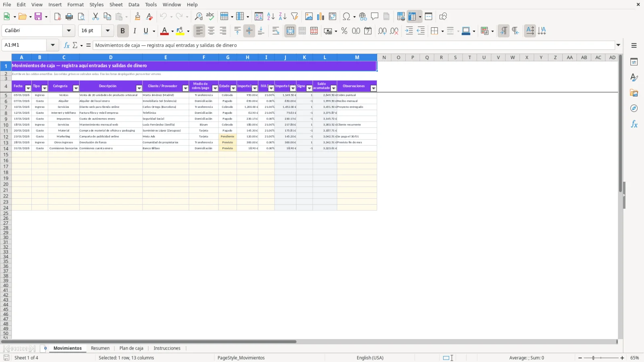Click the zoom out minus button
This screenshot has width=644, height=362.
pyautogui.click(x=580, y=358)
